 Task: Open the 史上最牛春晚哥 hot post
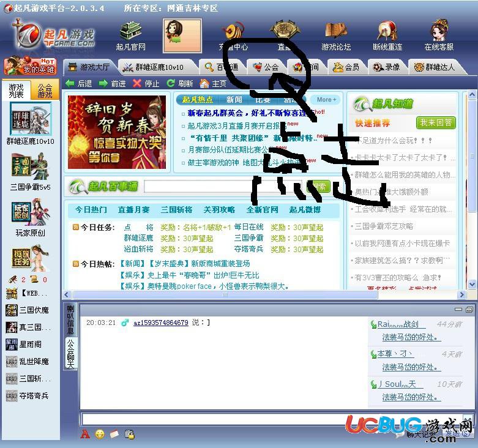[189, 275]
